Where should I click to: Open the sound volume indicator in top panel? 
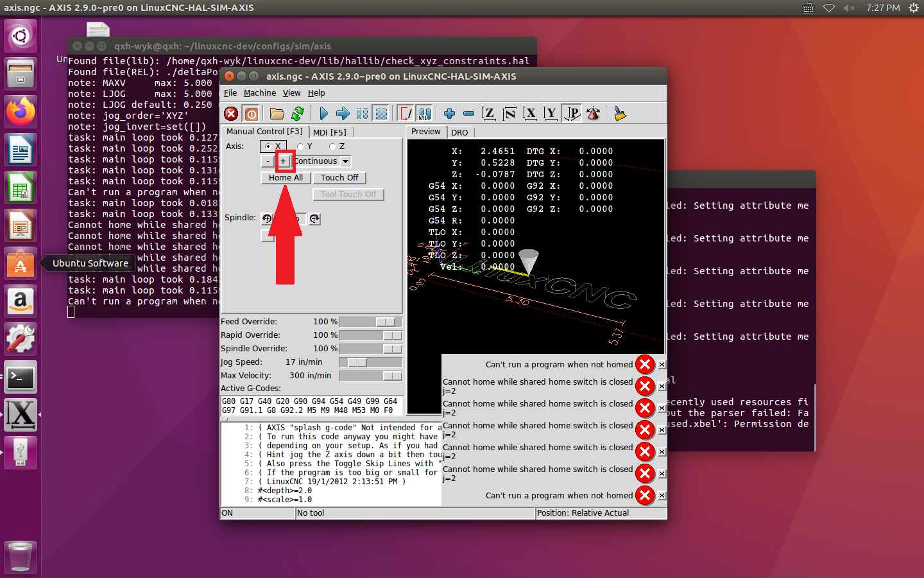[850, 8]
